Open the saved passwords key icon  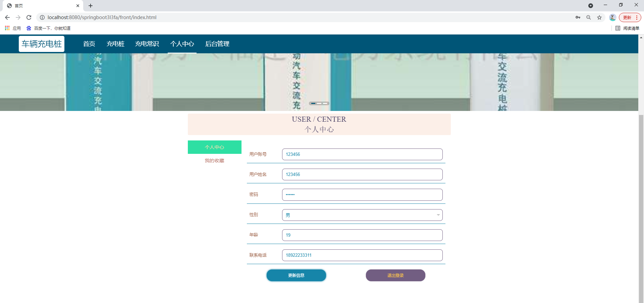[x=578, y=17]
